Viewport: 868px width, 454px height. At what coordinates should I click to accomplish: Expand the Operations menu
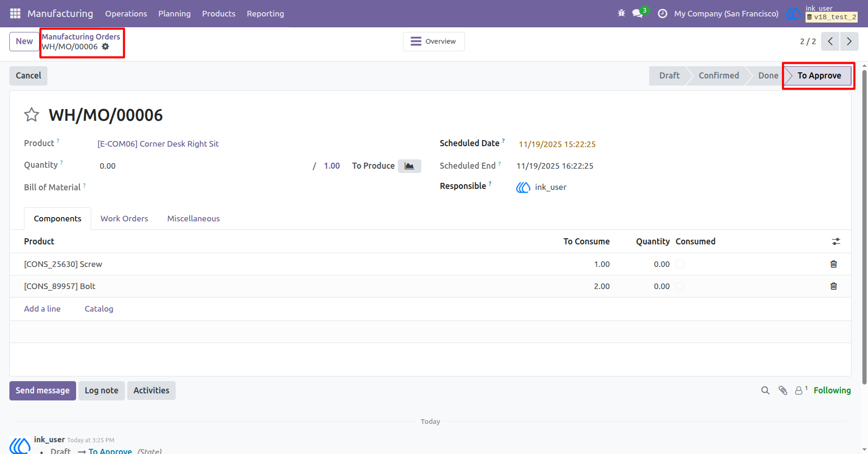click(126, 14)
